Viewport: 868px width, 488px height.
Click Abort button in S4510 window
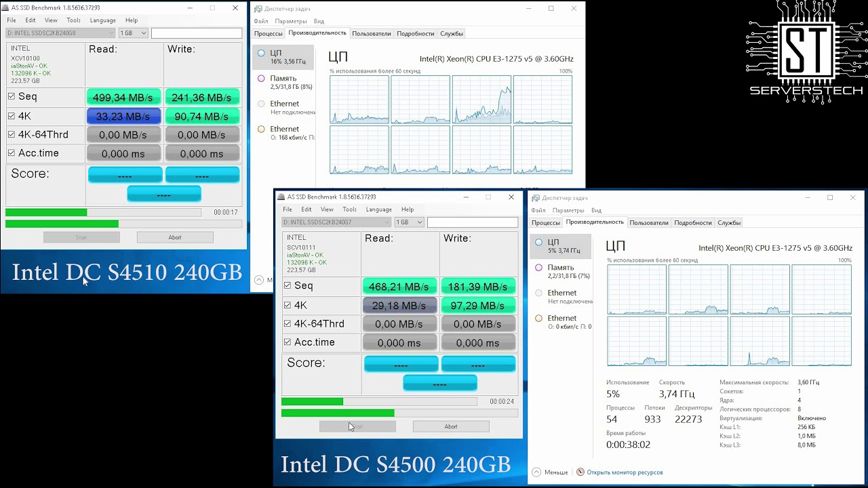tap(175, 237)
